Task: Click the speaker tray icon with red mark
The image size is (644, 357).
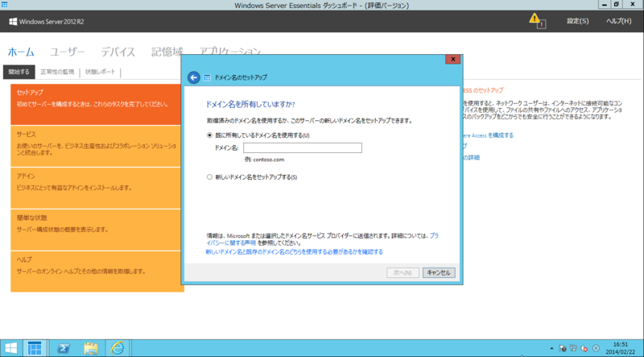Action: tap(584, 348)
